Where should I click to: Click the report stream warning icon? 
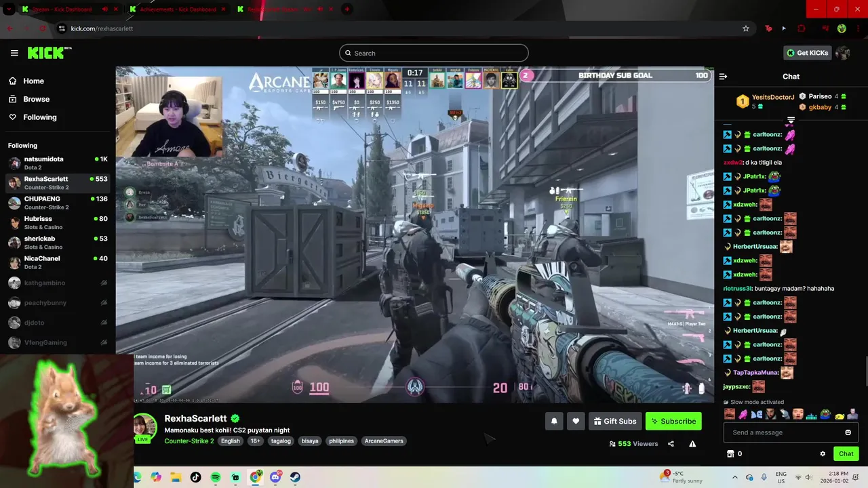692,444
